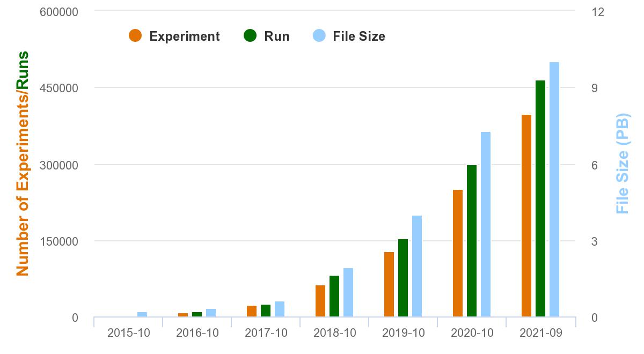Click the orange Experiment legend circle

(x=135, y=36)
